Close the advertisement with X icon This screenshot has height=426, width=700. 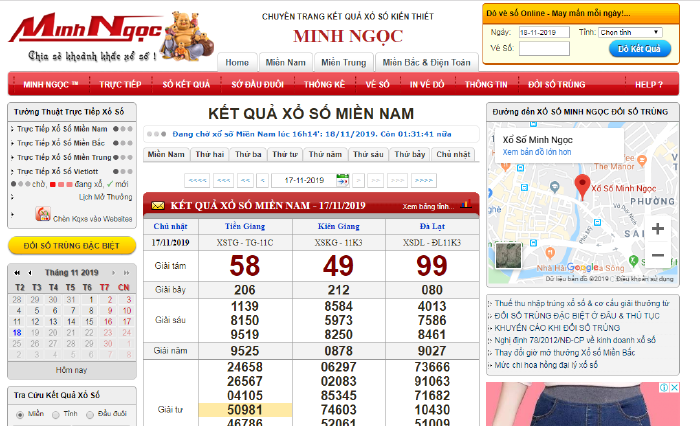coord(675,388)
